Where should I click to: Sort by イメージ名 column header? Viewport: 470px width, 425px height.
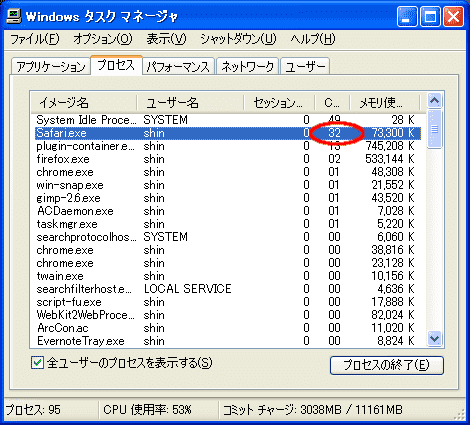(84, 103)
